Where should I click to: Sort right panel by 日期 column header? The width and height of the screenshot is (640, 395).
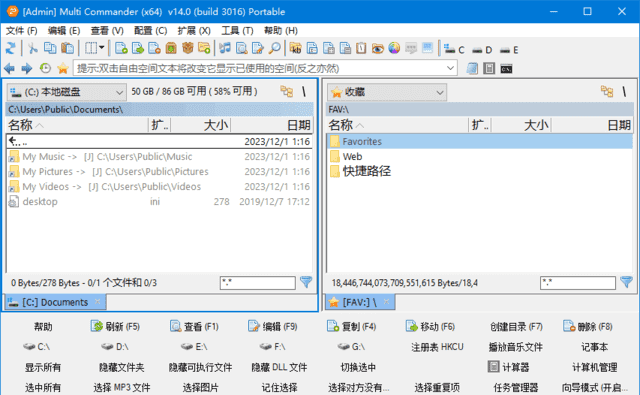click(592, 125)
